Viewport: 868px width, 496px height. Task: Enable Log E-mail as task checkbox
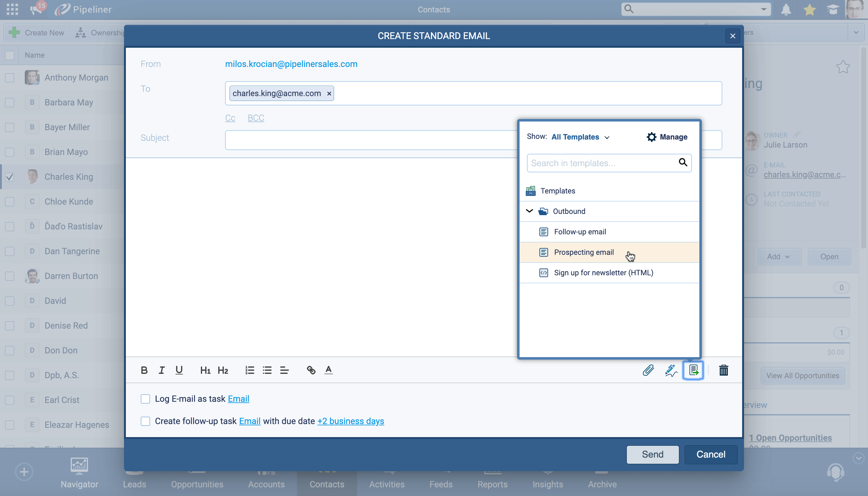pyautogui.click(x=145, y=399)
